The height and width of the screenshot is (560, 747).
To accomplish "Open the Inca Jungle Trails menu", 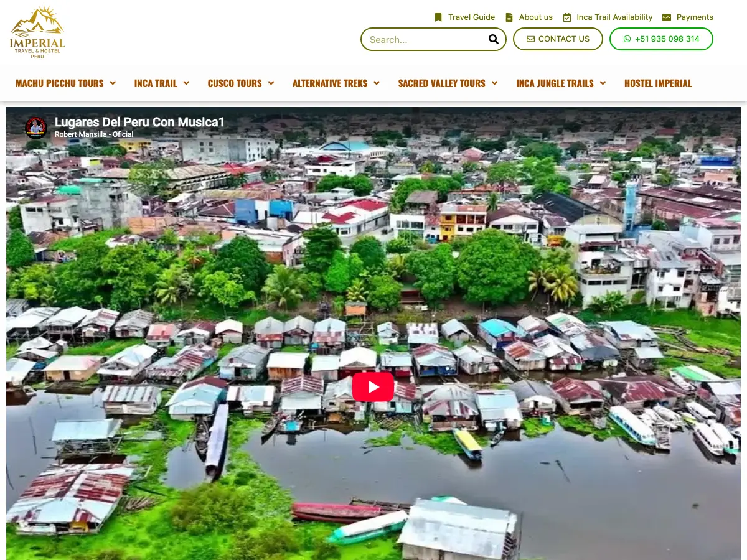I will (555, 83).
